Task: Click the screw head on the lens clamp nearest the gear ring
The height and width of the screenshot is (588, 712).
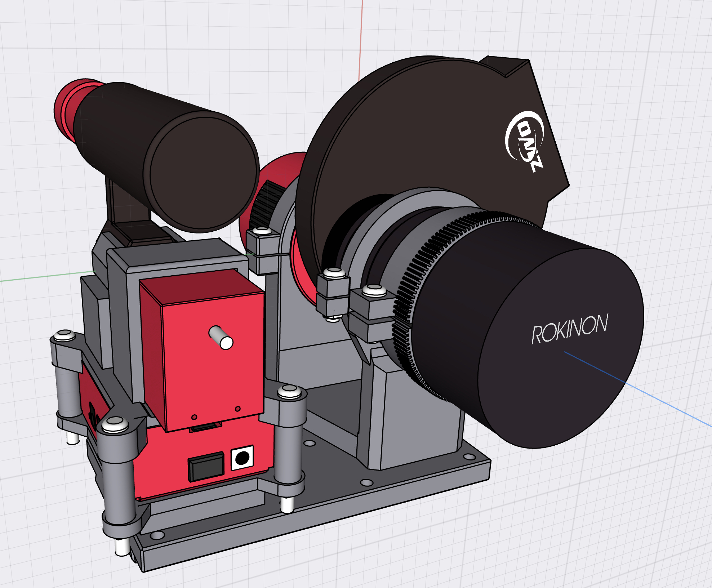Action: click(374, 290)
